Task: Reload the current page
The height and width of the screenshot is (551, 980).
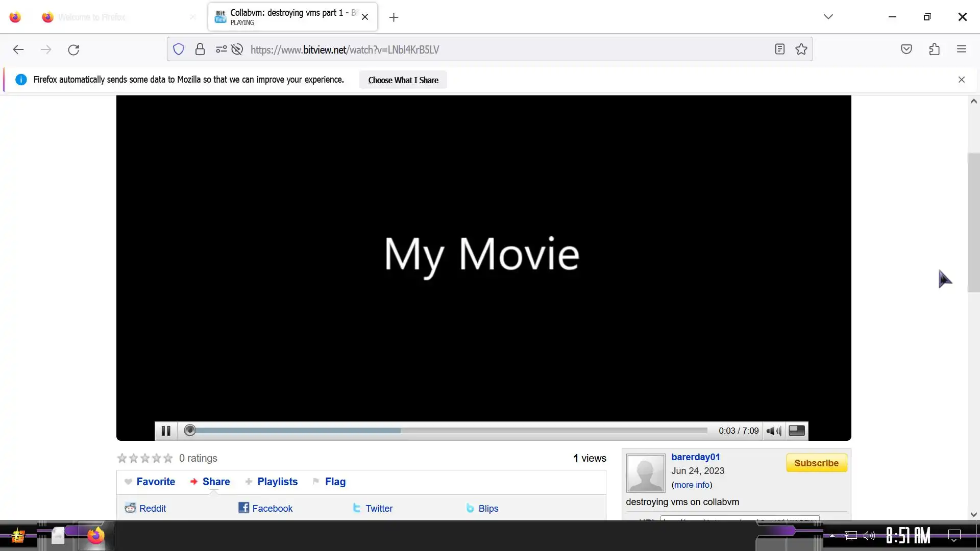Action: coord(73,49)
